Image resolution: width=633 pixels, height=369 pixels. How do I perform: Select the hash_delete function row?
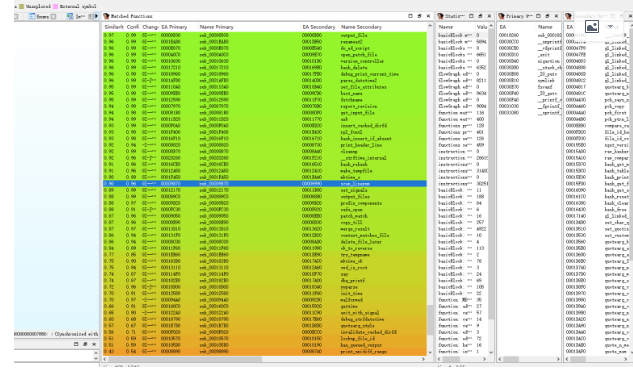264,67
